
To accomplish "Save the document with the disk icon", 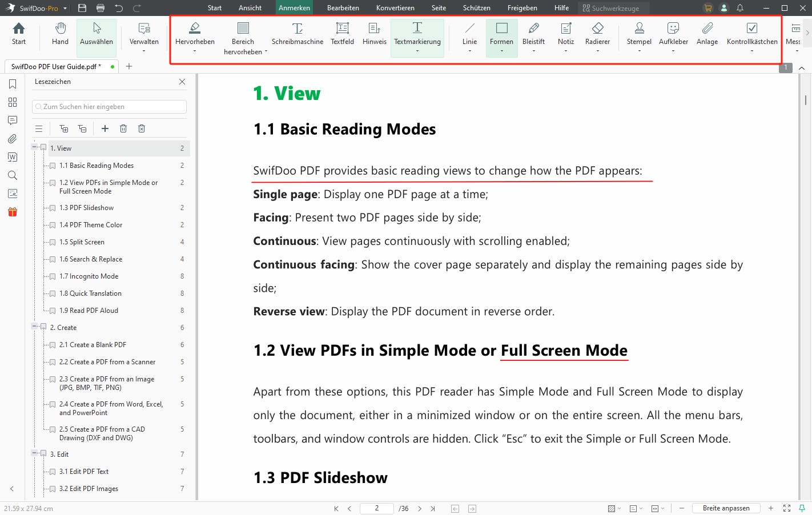I will (82, 8).
